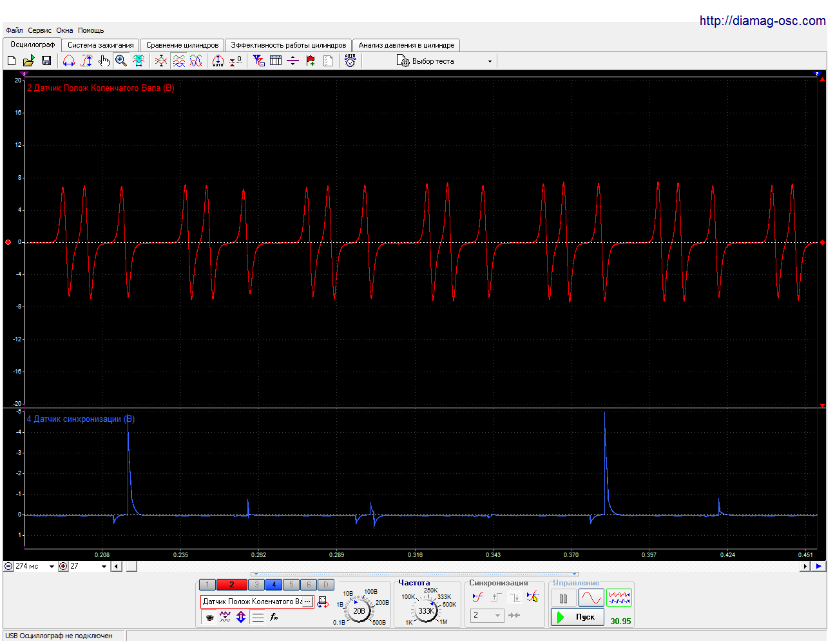The width and height of the screenshot is (835, 644).
Task: Click the channel waveform filter icon
Action: coord(225,617)
